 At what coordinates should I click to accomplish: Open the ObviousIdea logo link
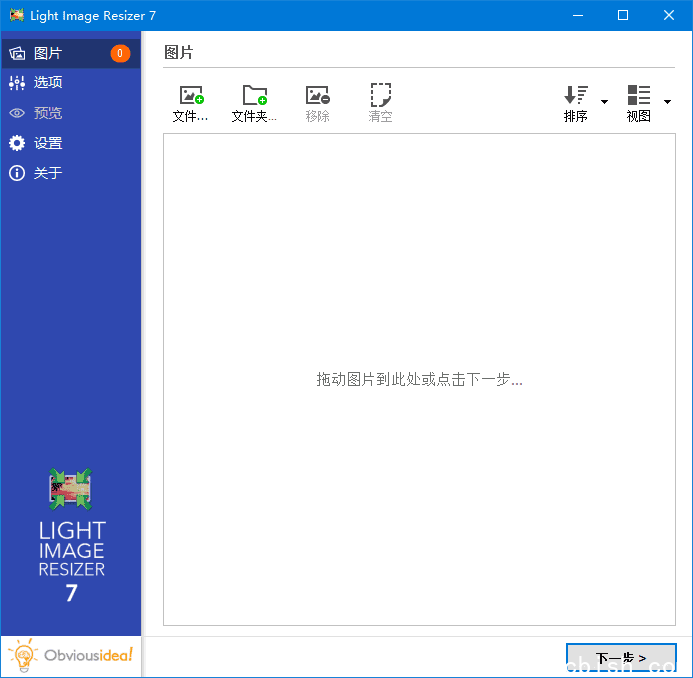click(71, 656)
